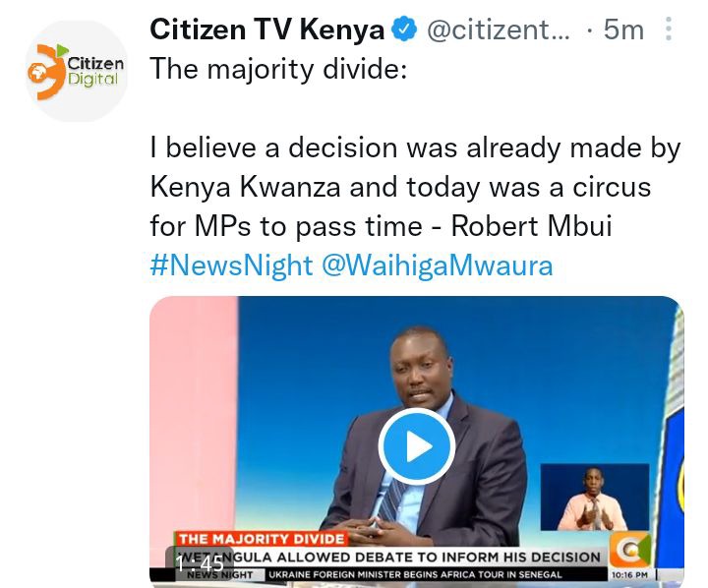The height and width of the screenshot is (588, 708).
Task: Click the 'The majority divide:' heading text
Action: 278,69
